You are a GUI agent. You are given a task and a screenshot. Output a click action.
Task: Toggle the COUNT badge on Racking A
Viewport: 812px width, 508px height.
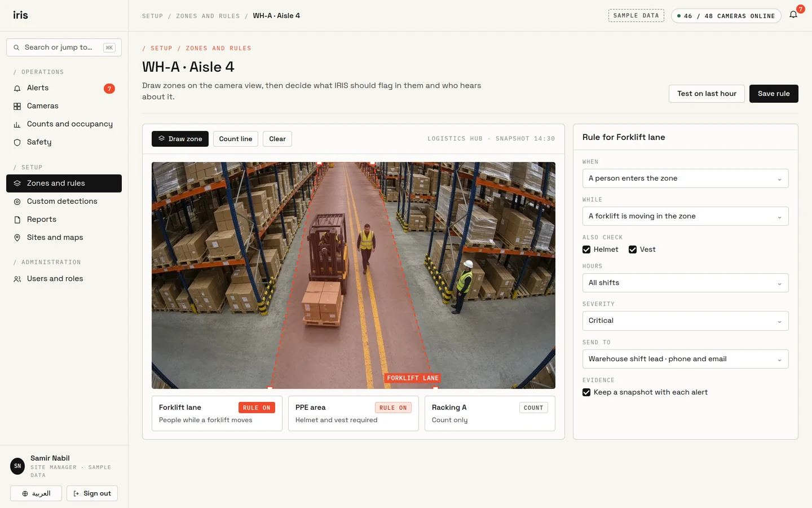(533, 408)
